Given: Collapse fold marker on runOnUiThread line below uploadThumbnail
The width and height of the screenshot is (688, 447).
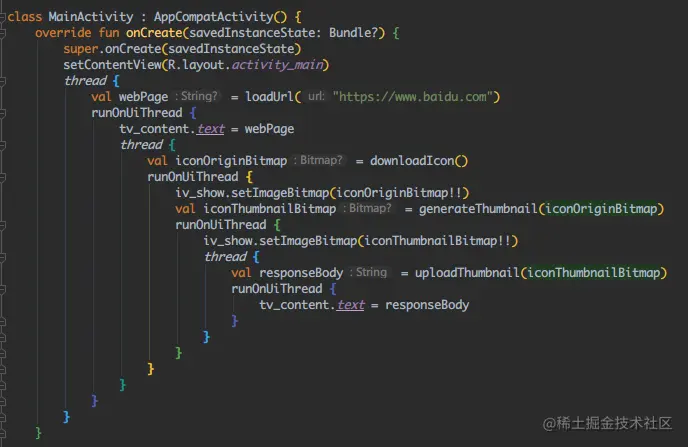Looking at the screenshot, I should point(2,289).
